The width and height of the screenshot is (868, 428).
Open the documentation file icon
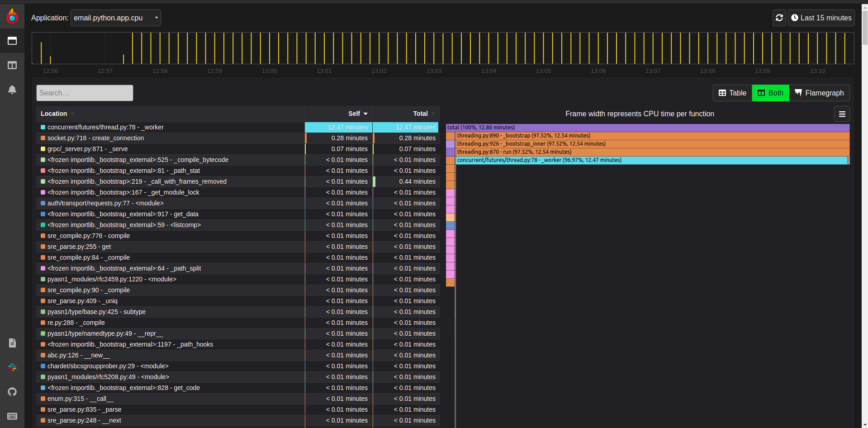pos(12,343)
